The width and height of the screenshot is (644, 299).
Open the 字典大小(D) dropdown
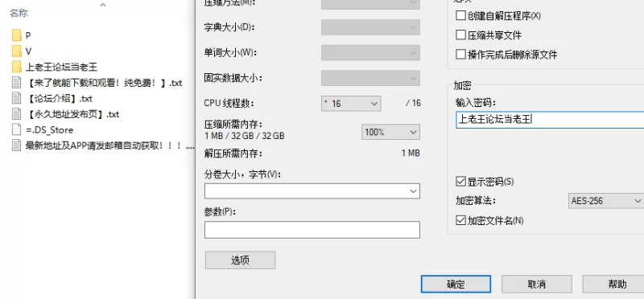tap(370, 27)
